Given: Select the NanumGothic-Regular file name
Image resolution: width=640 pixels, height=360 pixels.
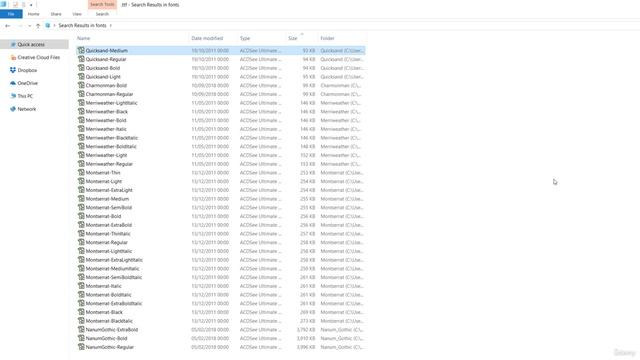Looking at the screenshot, I should [x=110, y=347].
